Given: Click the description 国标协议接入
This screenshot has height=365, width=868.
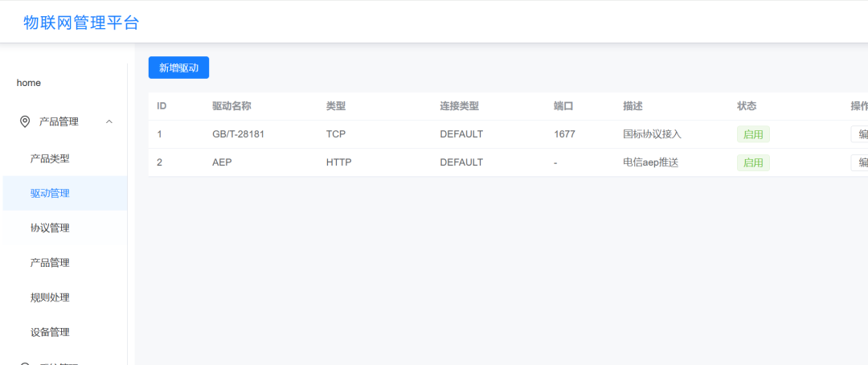Looking at the screenshot, I should point(652,134).
